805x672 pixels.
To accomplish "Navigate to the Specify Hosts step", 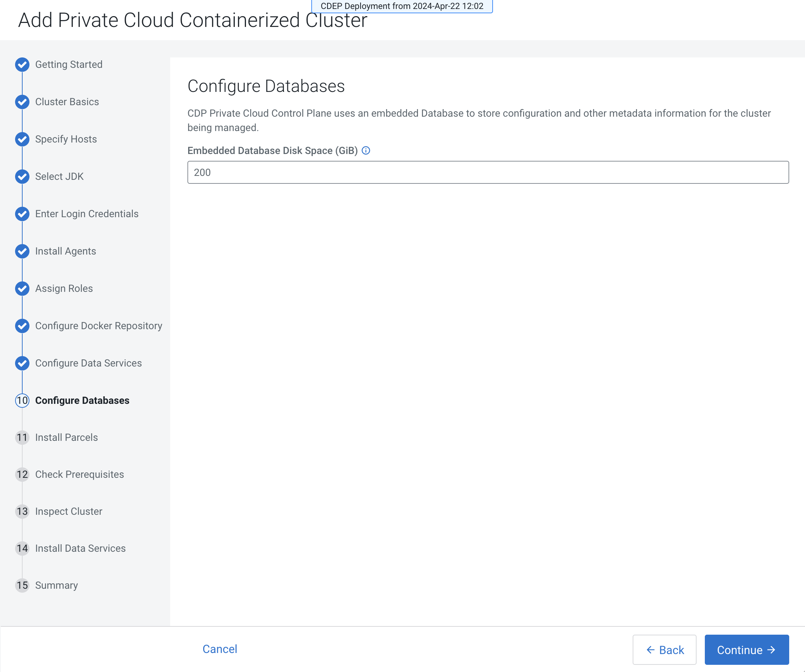I will click(66, 139).
